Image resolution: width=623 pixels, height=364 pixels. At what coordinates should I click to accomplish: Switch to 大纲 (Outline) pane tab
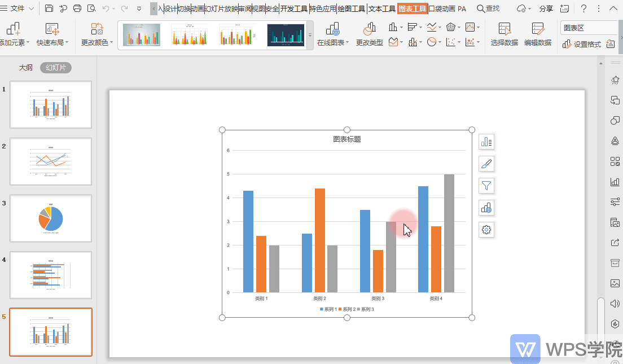[26, 68]
